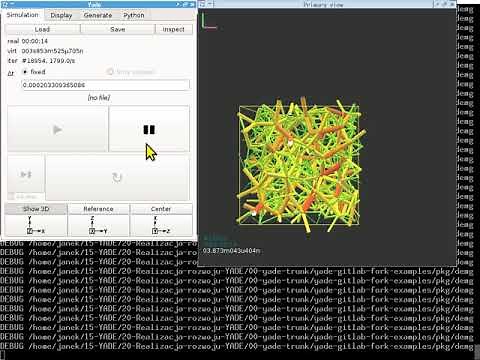Click the reload simulation arrow button
Screen dimensions: 480x360
click(x=117, y=177)
